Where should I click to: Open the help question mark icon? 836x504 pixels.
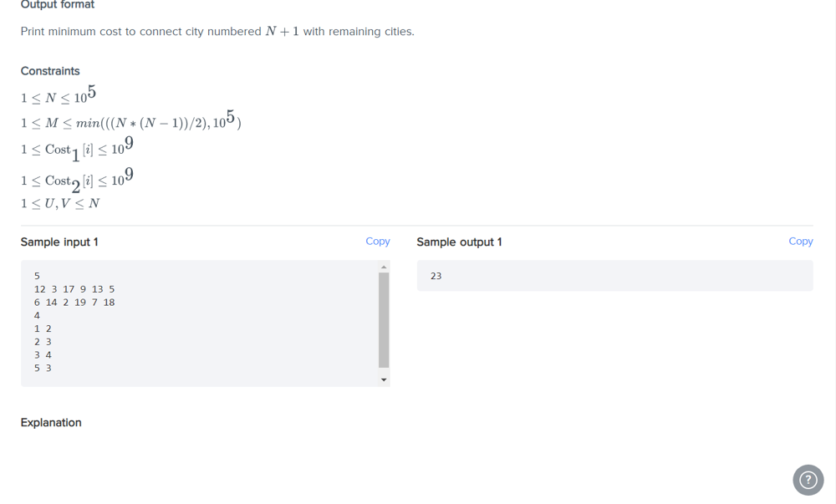click(x=808, y=480)
